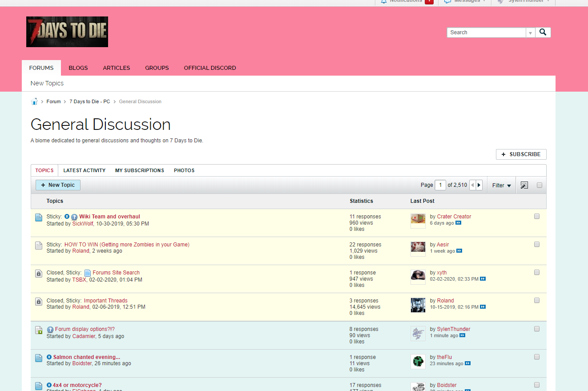
Task: Go to last post by Crater Creator arrow
Action: pyautogui.click(x=459, y=223)
